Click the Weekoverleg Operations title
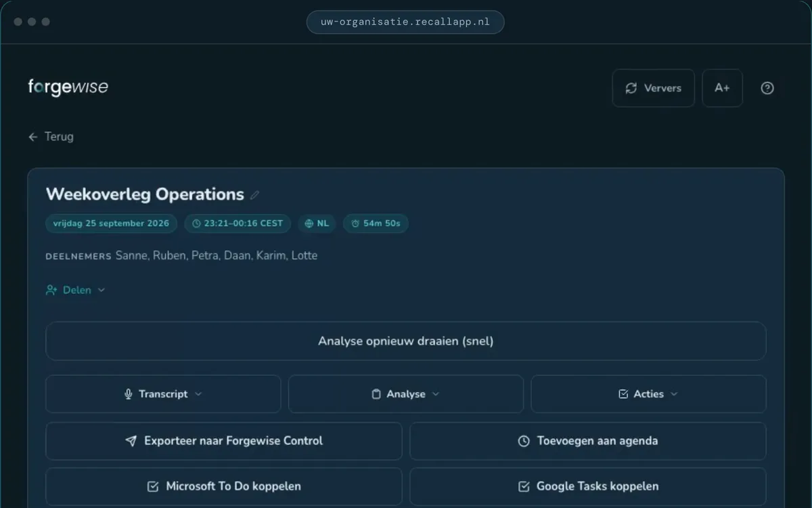The image size is (812, 508). tap(145, 194)
